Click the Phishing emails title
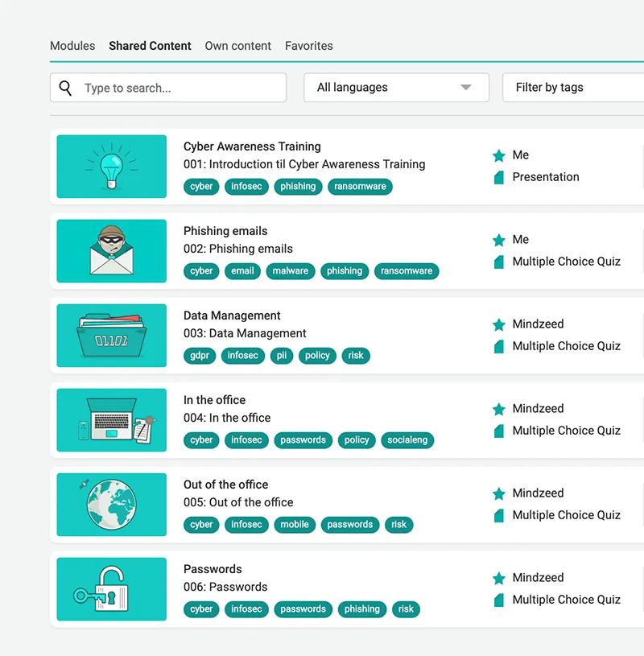Screen dimensions: 644x656 pyautogui.click(x=225, y=231)
